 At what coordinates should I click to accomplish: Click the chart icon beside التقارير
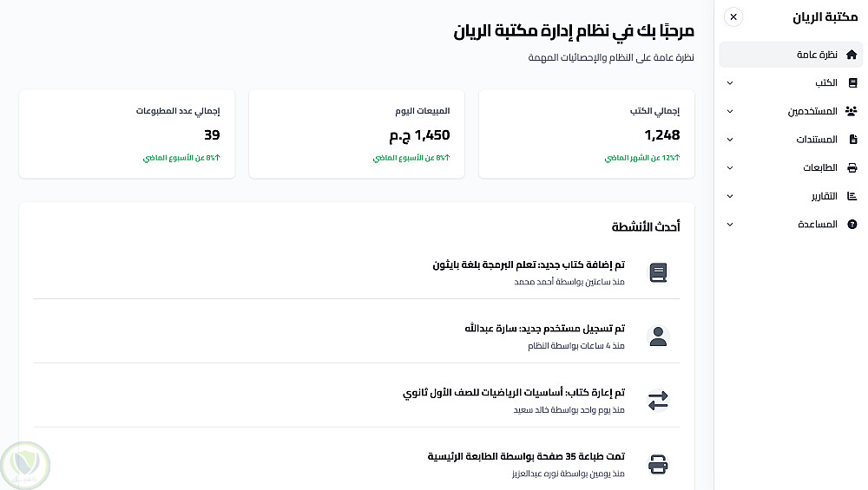[x=852, y=196]
